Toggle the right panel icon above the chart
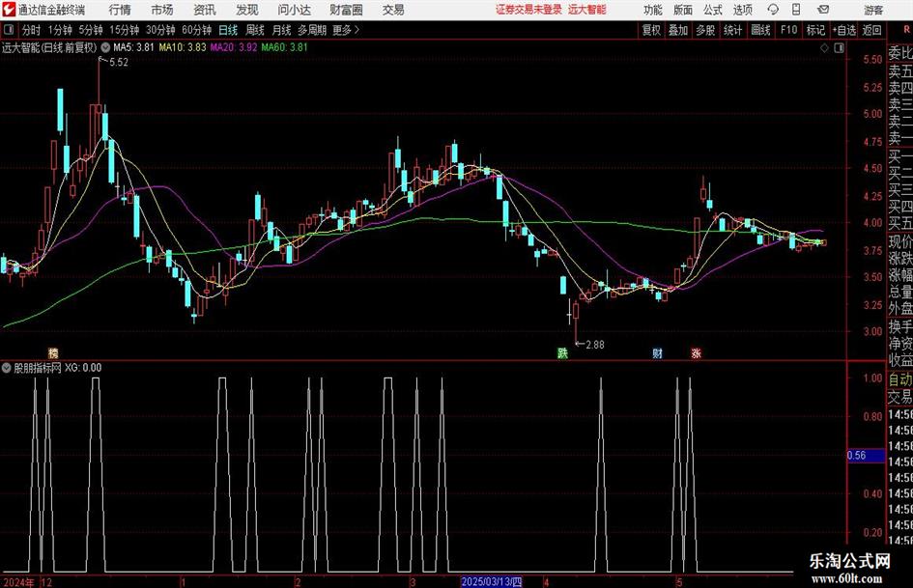The width and height of the screenshot is (913, 588). [839, 48]
